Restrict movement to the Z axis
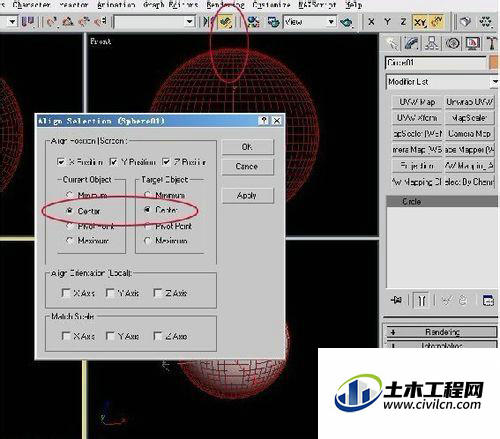The image size is (500, 439). point(403,22)
